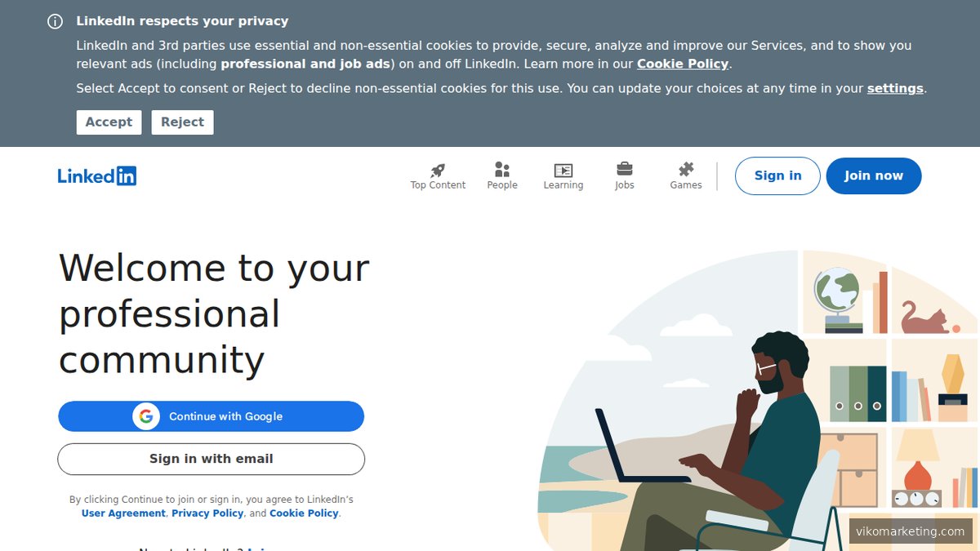View the User Agreement
The image size is (980, 551).
pos(122,513)
